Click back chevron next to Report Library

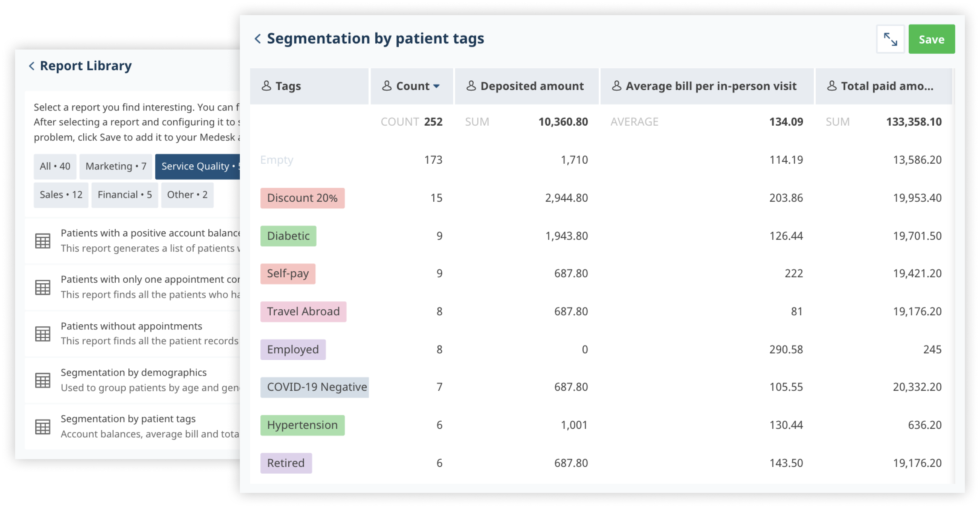click(x=32, y=66)
